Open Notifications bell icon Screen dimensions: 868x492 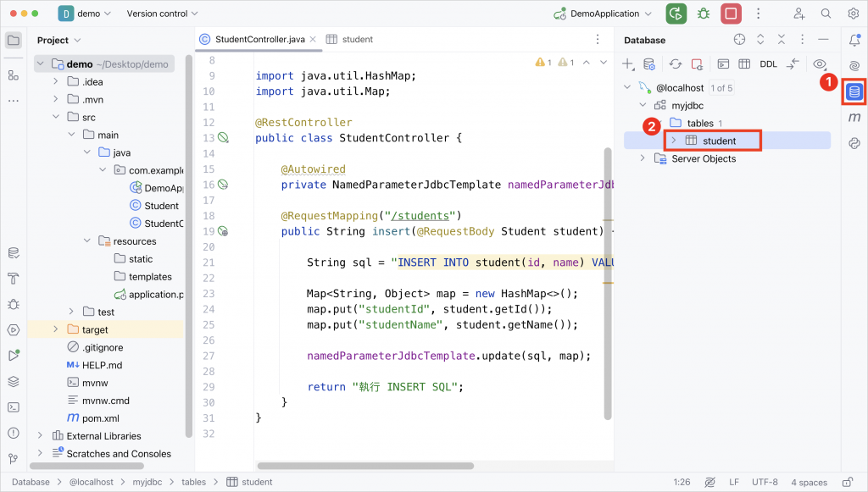(x=854, y=40)
